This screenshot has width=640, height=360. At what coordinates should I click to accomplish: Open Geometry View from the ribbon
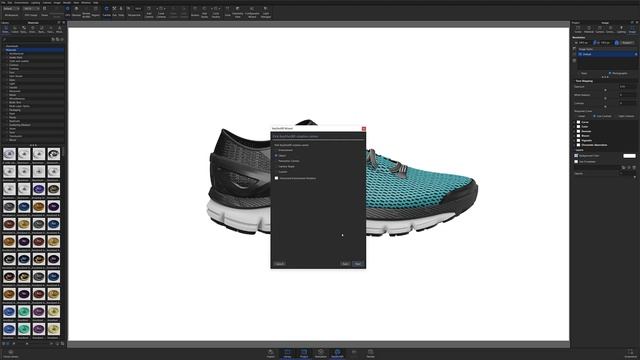(238, 11)
